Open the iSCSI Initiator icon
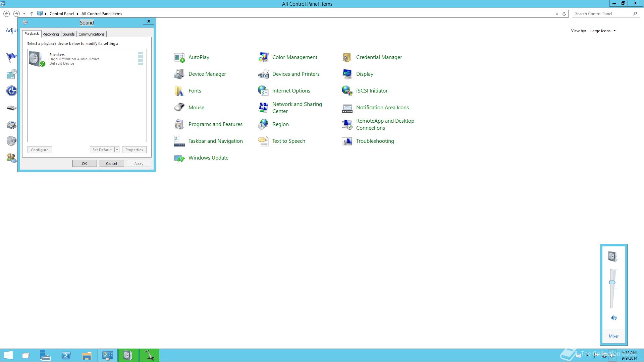 pyautogui.click(x=347, y=91)
